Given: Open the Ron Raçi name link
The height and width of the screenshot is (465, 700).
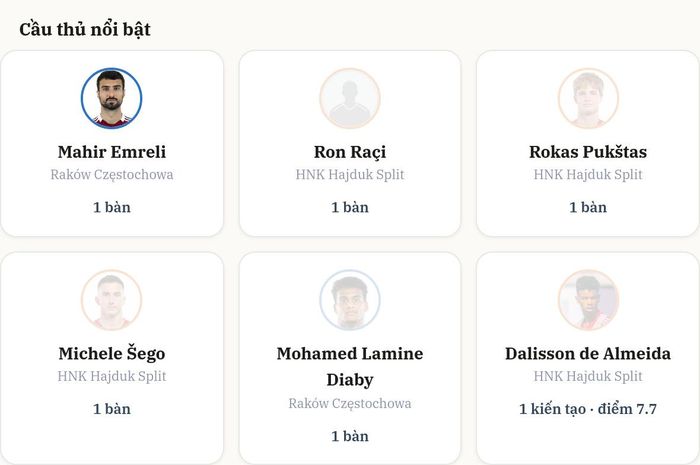Looking at the screenshot, I should 350,152.
